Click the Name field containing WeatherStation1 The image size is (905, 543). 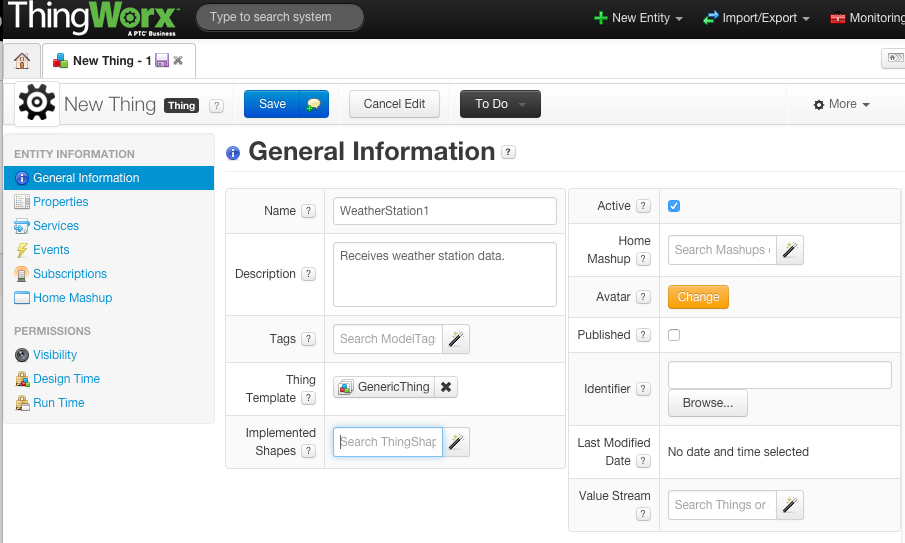point(444,211)
